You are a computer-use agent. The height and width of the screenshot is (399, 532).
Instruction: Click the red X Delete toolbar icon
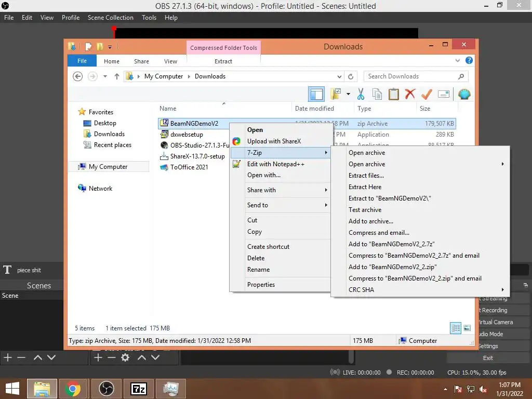[410, 94]
